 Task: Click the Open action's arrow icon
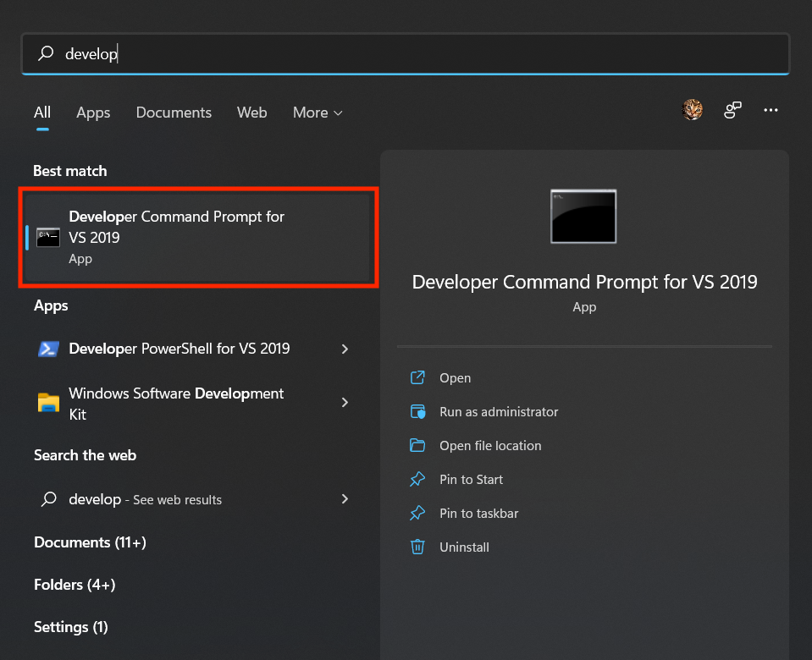417,377
